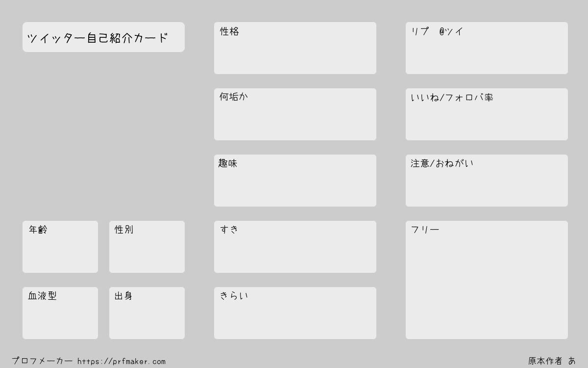Click the 年齢 box
Screen dimensions: 588x368
point(60,247)
